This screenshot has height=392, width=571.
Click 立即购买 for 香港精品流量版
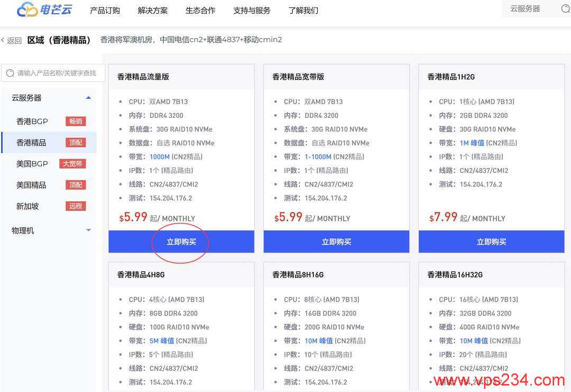181,242
